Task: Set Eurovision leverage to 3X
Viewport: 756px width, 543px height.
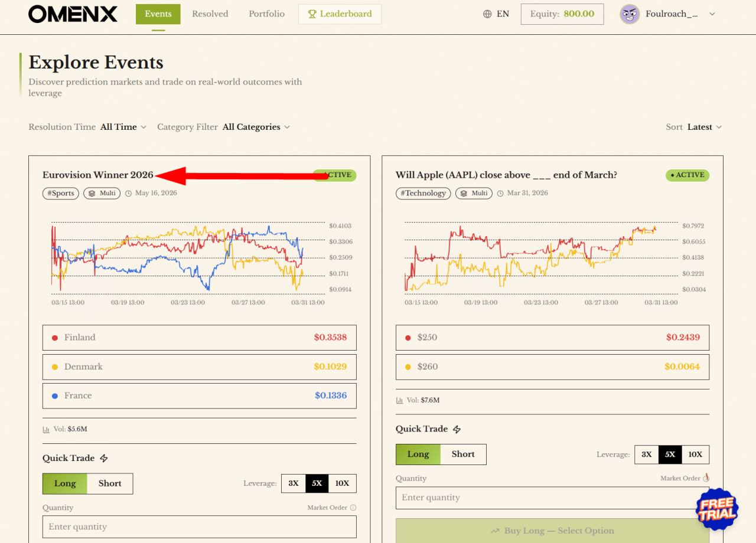Action: [294, 483]
